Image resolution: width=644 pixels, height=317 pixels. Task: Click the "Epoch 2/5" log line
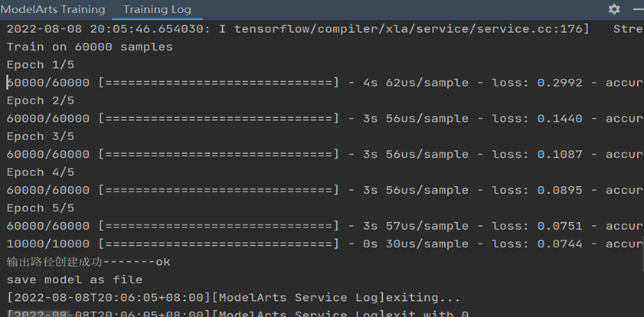pos(41,100)
